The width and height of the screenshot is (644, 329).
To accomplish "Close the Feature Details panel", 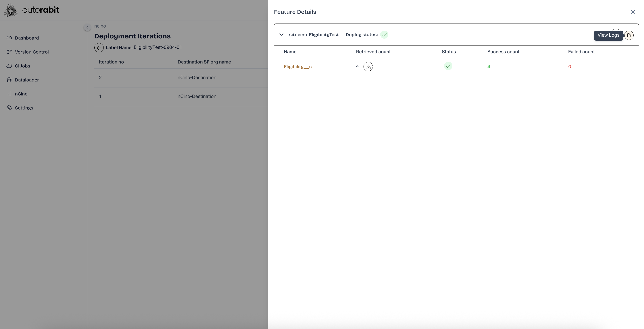I will coord(633,12).
